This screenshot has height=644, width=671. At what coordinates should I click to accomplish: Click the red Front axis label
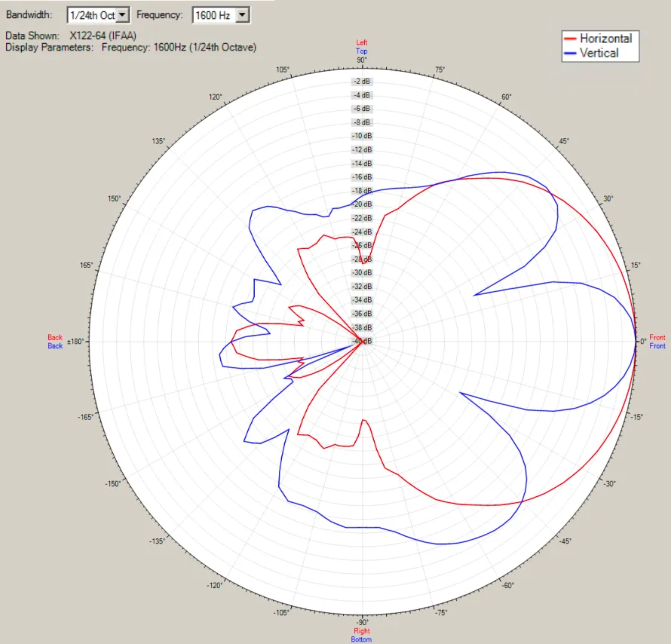[656, 337]
